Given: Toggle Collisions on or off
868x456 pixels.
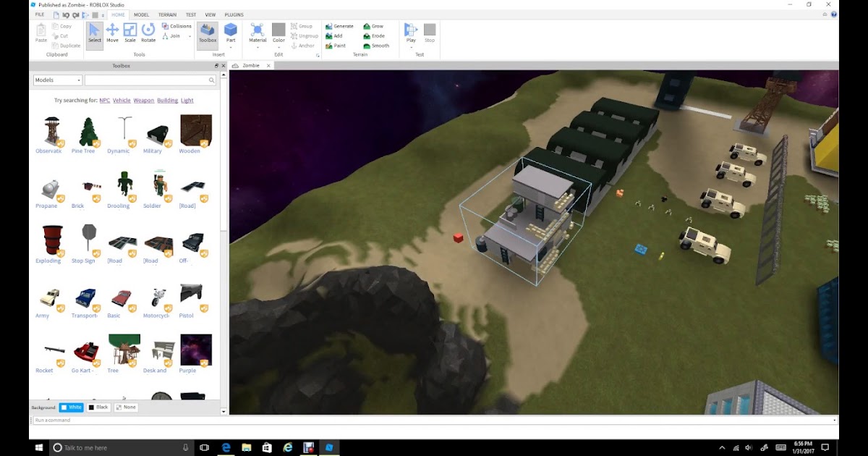Looking at the screenshot, I should click(x=176, y=26).
